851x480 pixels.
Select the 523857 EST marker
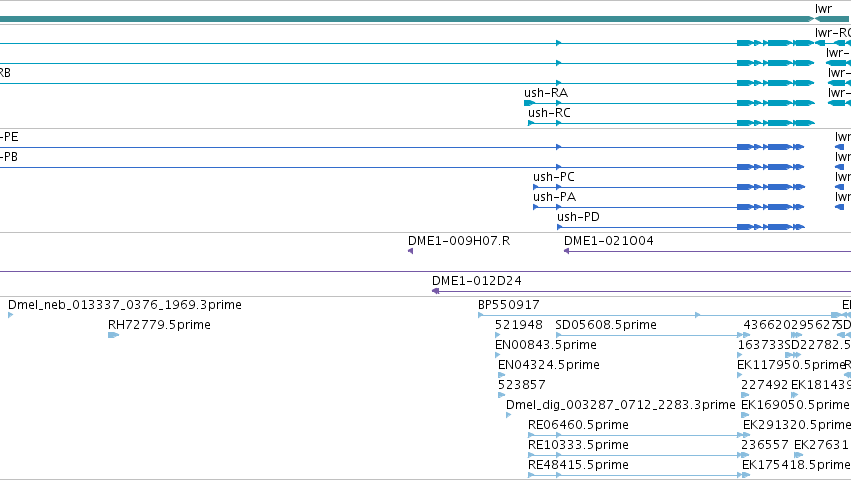point(501,395)
